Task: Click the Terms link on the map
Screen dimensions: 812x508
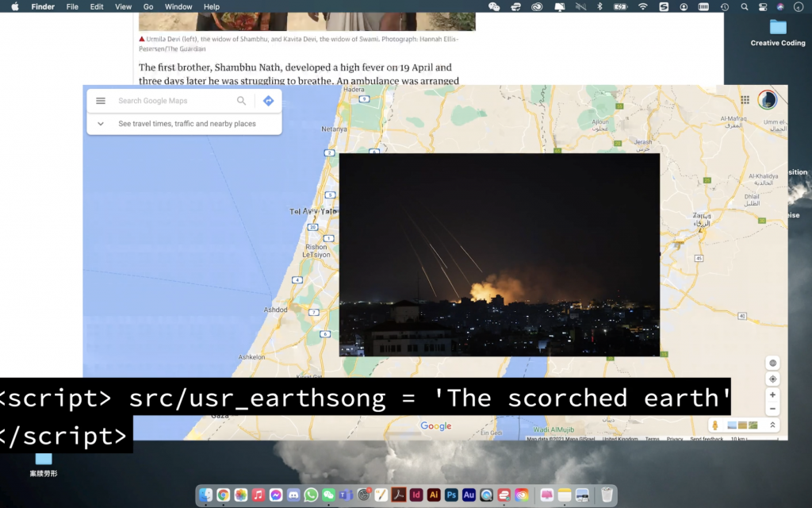Action: click(652, 439)
